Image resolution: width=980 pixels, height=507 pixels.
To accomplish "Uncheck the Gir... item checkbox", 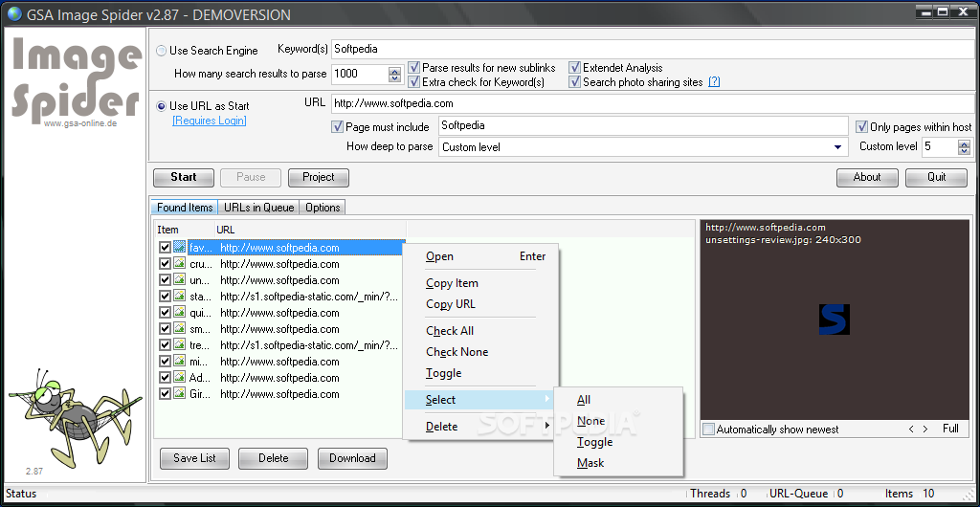I will pyautogui.click(x=165, y=393).
